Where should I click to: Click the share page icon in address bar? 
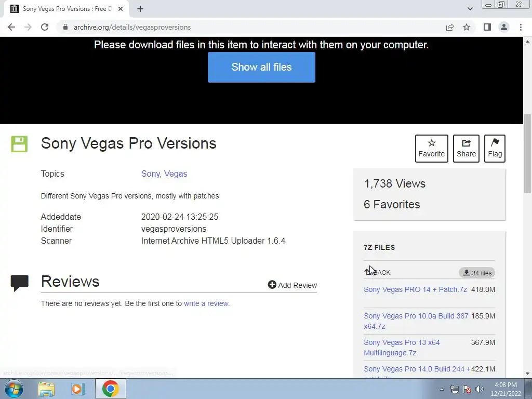click(x=450, y=27)
